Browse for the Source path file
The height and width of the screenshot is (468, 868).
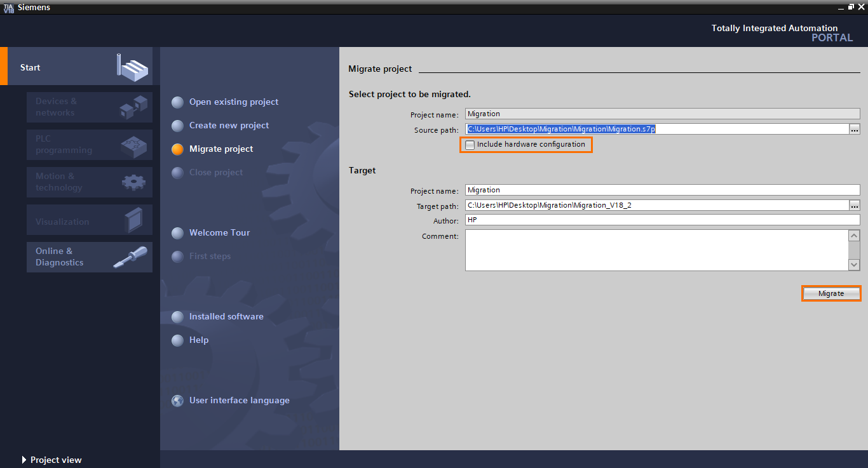click(855, 129)
